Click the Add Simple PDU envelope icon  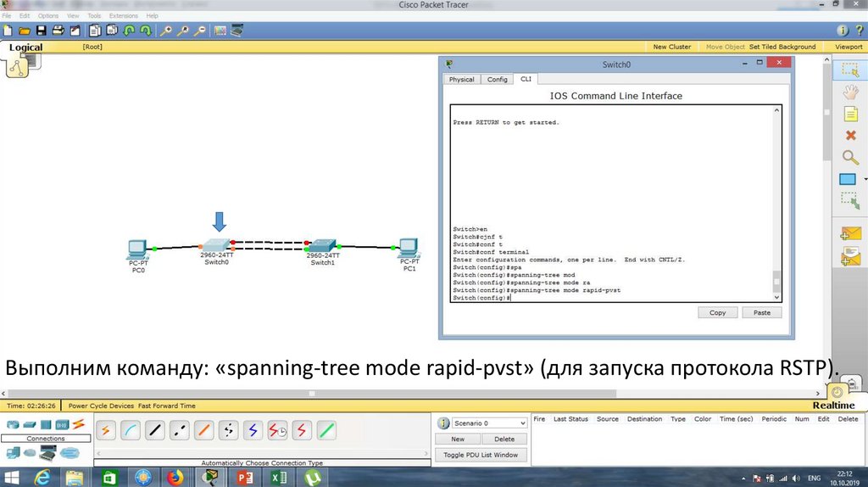pos(849,233)
